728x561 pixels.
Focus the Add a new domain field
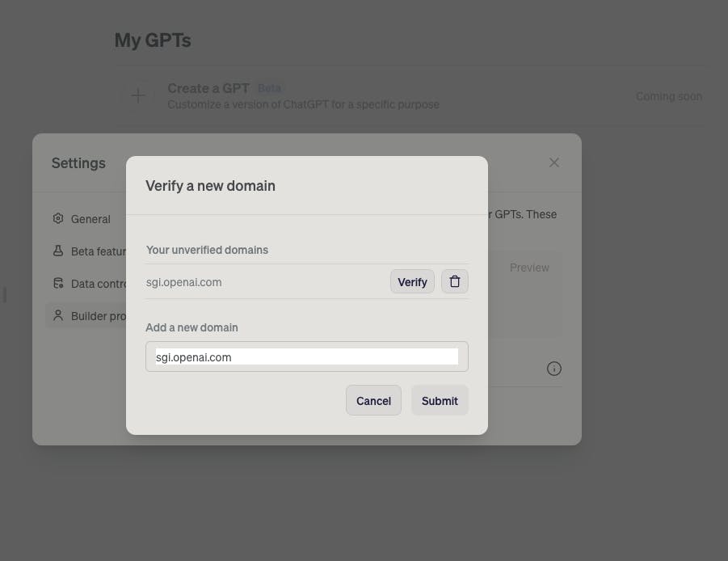click(307, 356)
